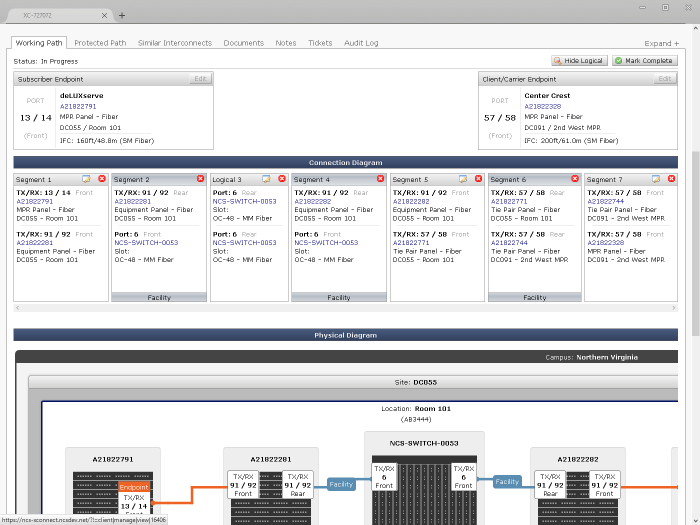Remove Logical 3 with red X icon

tap(282, 179)
